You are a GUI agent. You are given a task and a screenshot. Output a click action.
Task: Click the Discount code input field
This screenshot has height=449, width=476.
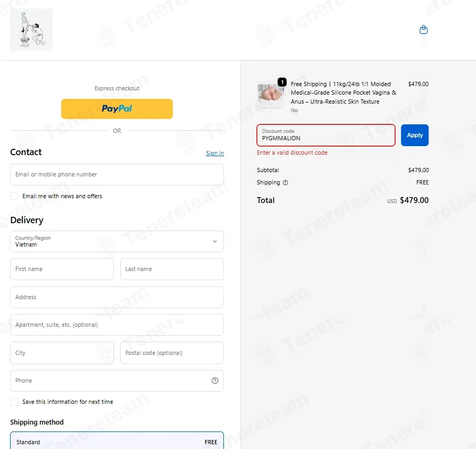325,135
